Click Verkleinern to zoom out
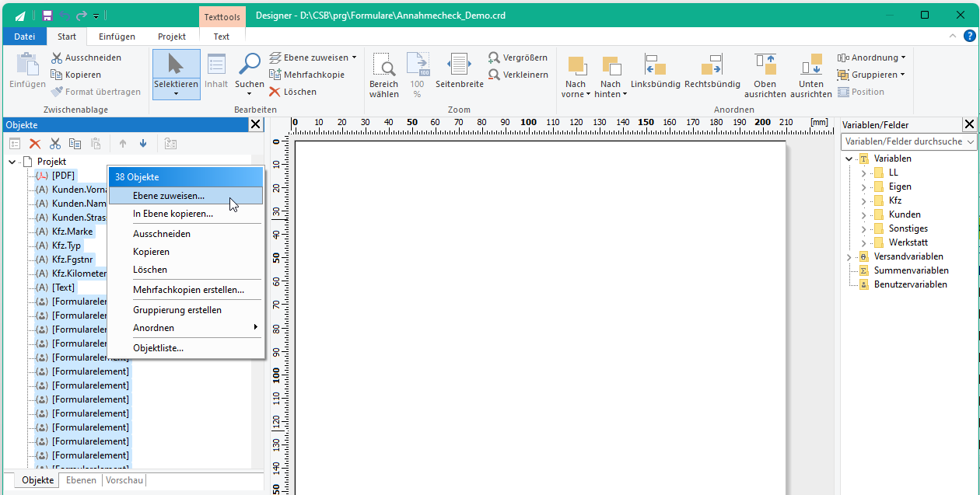980x495 pixels. click(518, 75)
